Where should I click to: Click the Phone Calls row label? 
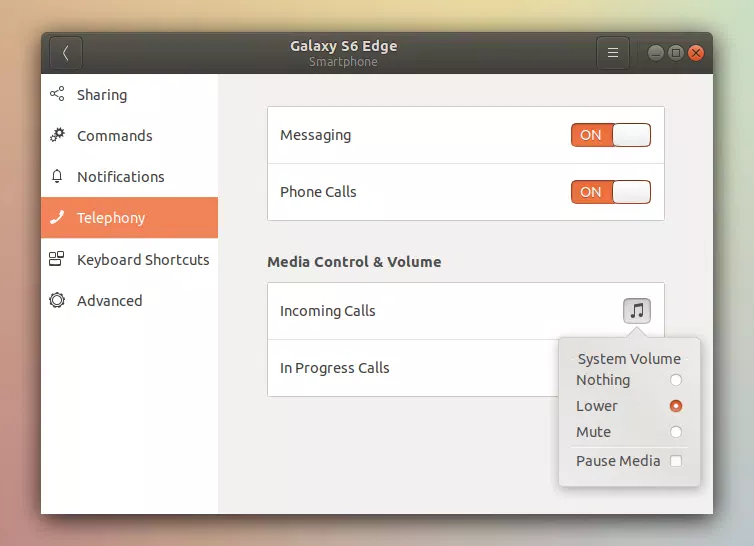coord(318,192)
